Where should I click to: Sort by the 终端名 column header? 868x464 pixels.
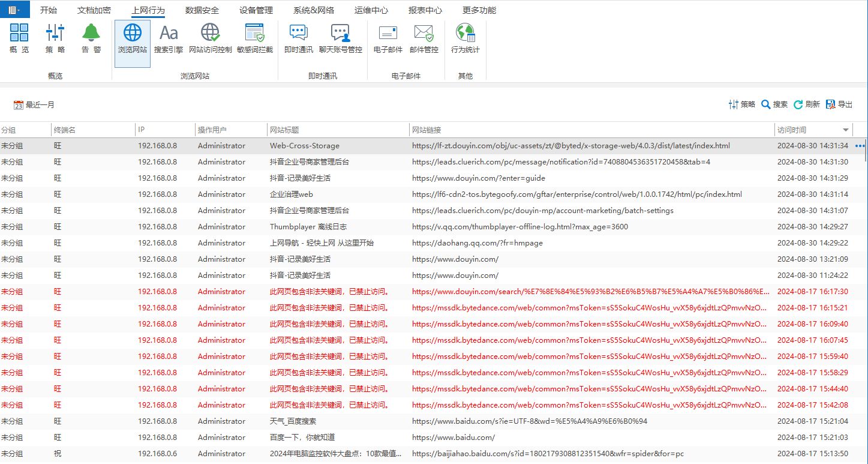coord(93,130)
